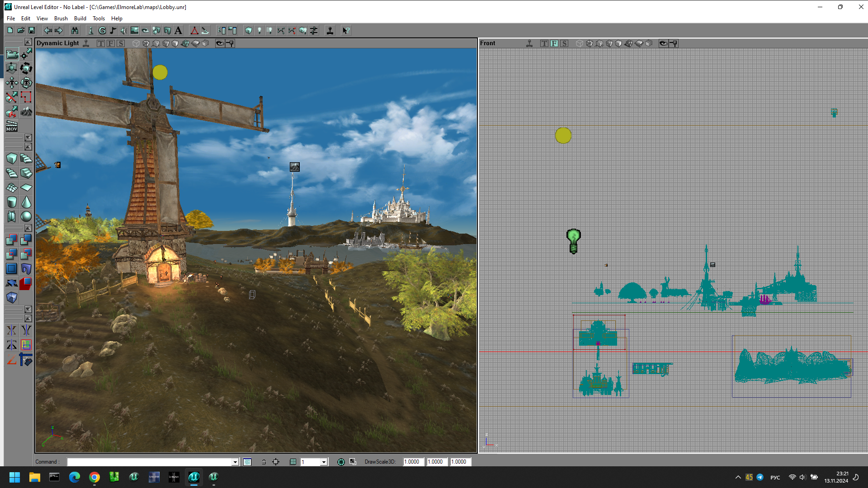868x488 pixels.
Task: Select the Cone brush builder
Action: coord(26,202)
